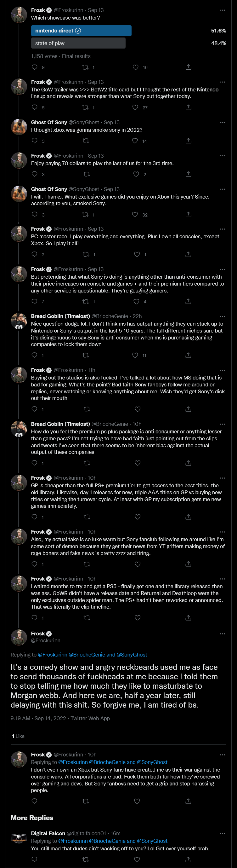Reply to 'Enjoy paying 70 dollars' tweet

point(34,174)
